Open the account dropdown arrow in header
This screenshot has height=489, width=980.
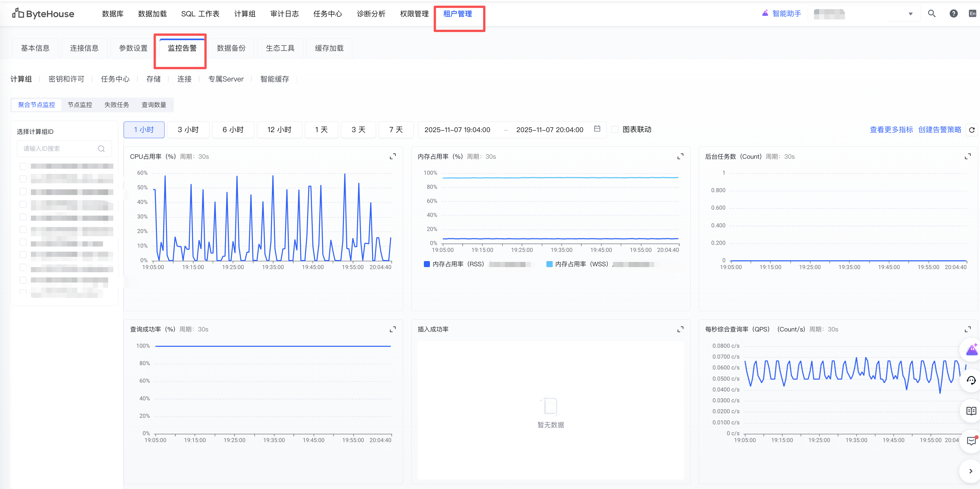coord(910,14)
